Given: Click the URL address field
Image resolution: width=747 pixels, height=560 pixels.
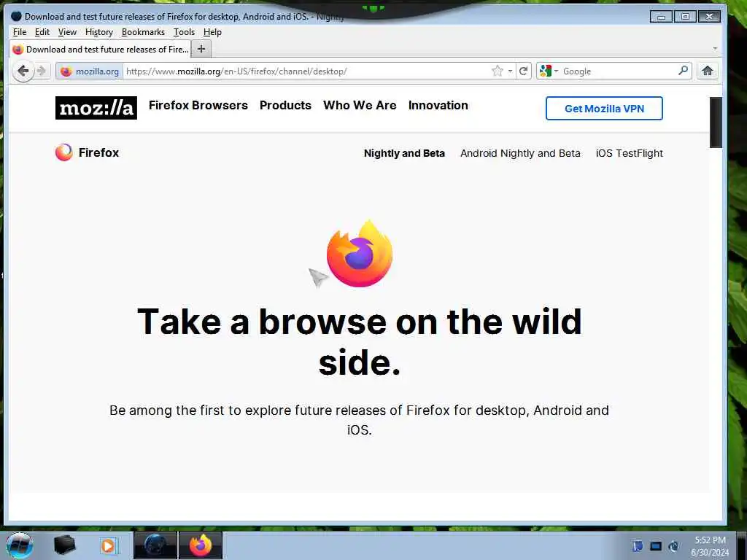Looking at the screenshot, I should click(307, 71).
